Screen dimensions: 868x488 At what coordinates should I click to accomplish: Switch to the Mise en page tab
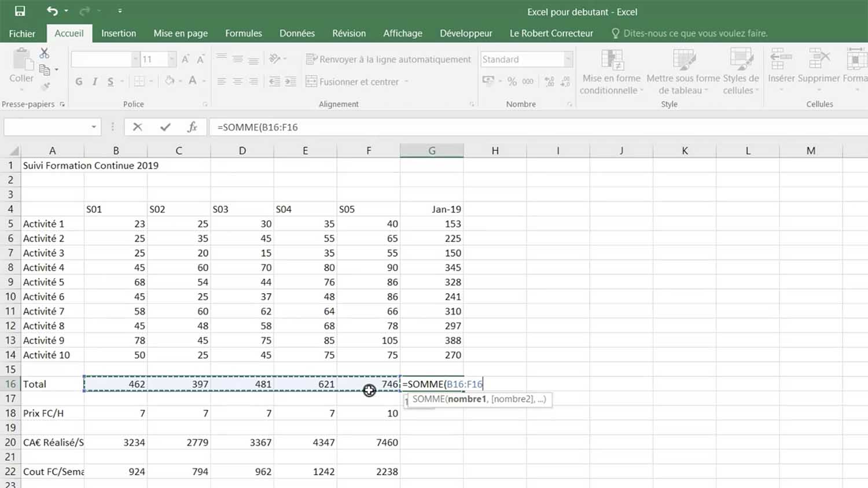coord(181,34)
